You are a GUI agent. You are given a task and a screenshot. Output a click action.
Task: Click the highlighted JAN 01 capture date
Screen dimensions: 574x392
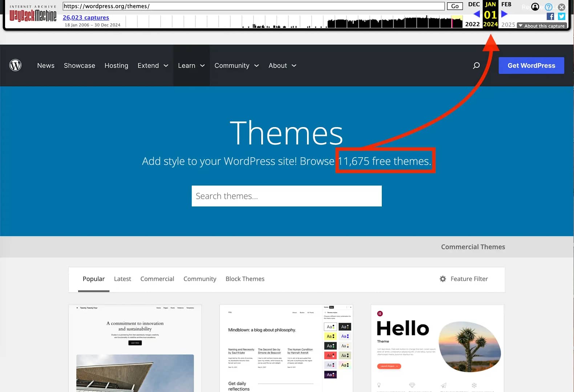tap(490, 15)
